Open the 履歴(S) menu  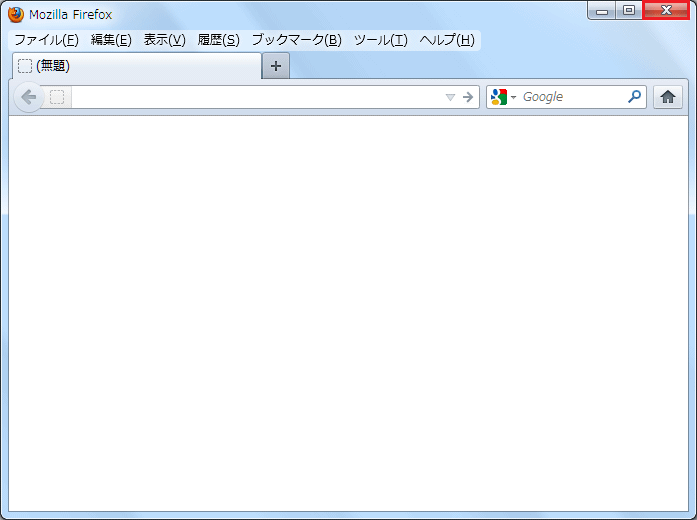[218, 40]
